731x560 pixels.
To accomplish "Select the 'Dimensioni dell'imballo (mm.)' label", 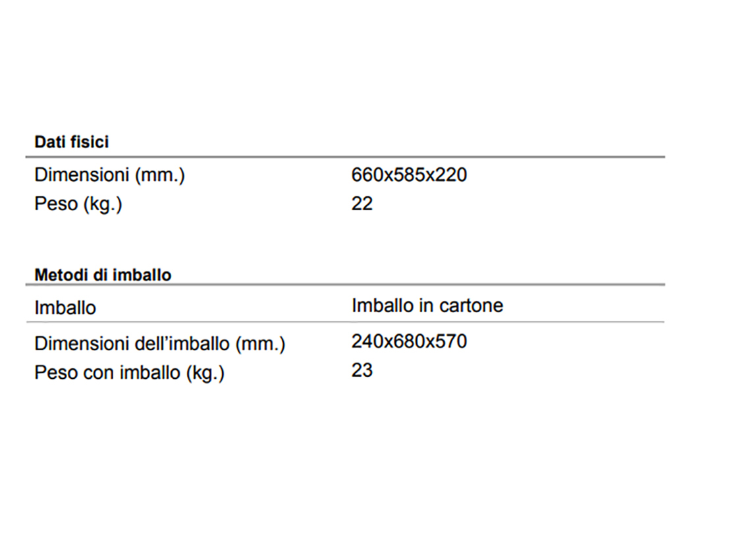I will [x=160, y=344].
